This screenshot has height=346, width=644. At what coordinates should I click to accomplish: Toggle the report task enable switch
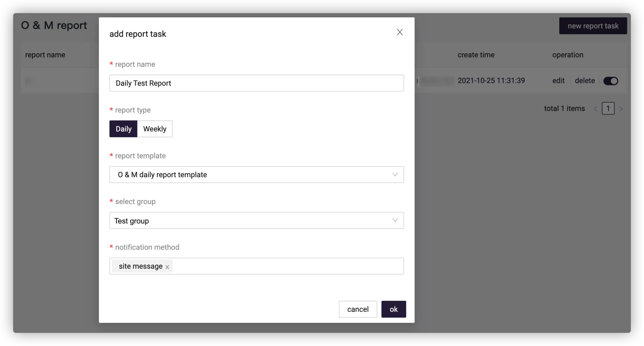pyautogui.click(x=610, y=81)
